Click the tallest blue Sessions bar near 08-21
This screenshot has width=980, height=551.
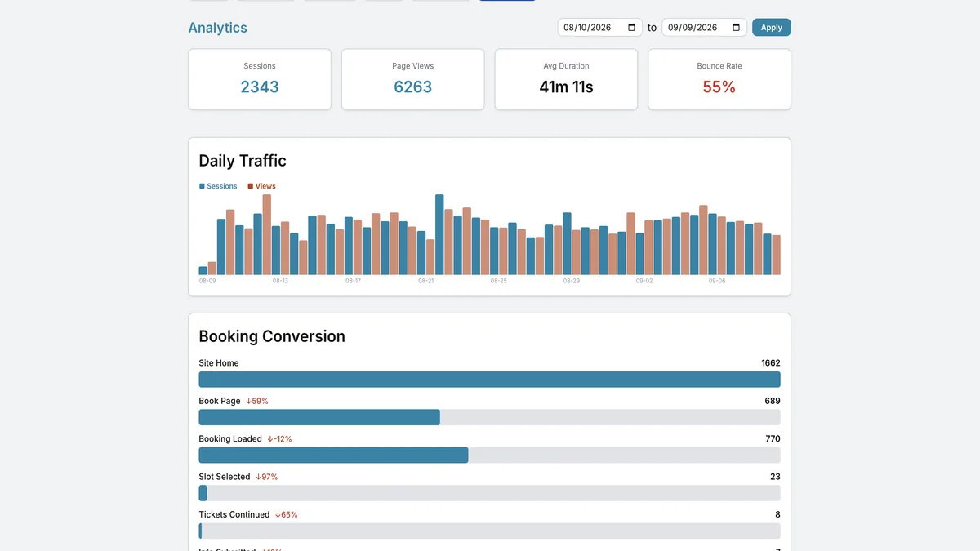439,234
